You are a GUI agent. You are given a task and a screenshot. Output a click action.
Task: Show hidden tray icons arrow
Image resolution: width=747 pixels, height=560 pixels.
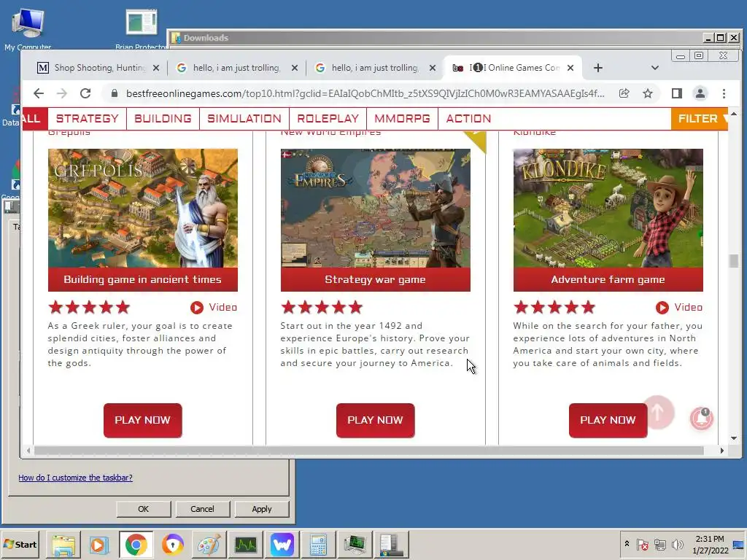(x=627, y=544)
